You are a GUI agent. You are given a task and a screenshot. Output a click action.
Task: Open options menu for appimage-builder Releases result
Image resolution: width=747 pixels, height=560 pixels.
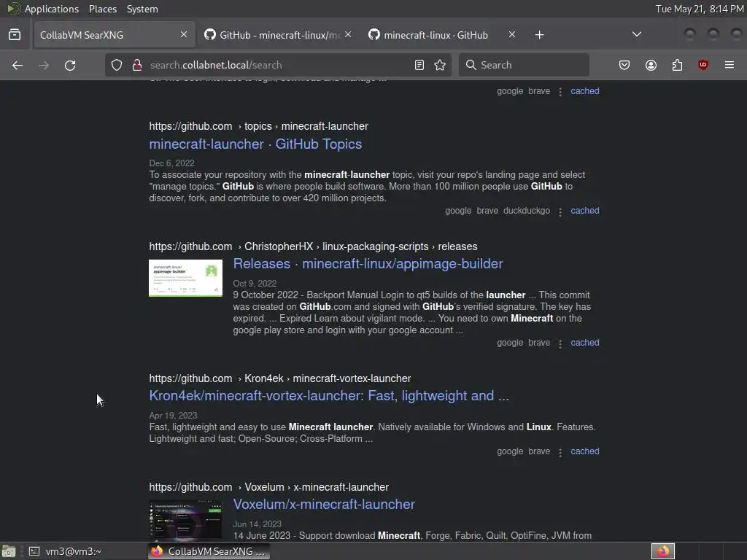tap(560, 343)
